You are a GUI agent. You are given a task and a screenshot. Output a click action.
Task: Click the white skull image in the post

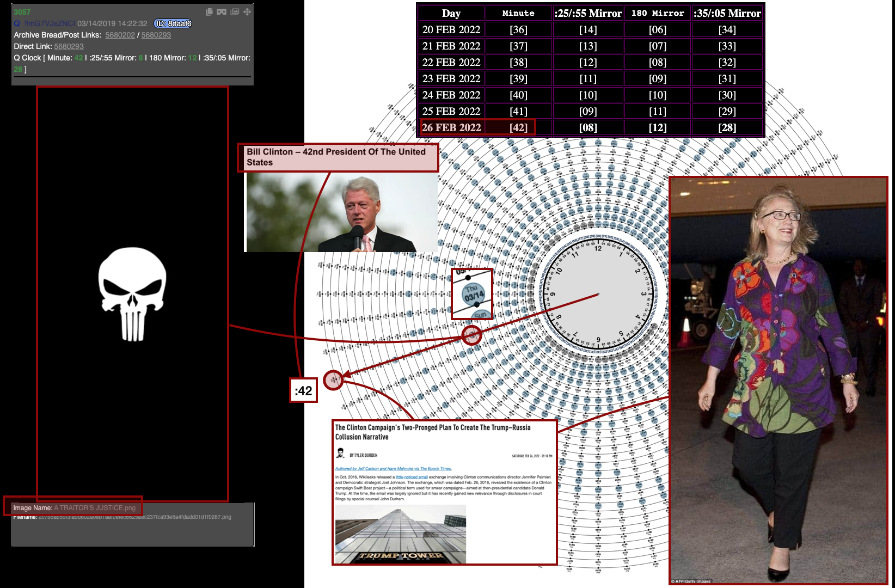pos(132,294)
